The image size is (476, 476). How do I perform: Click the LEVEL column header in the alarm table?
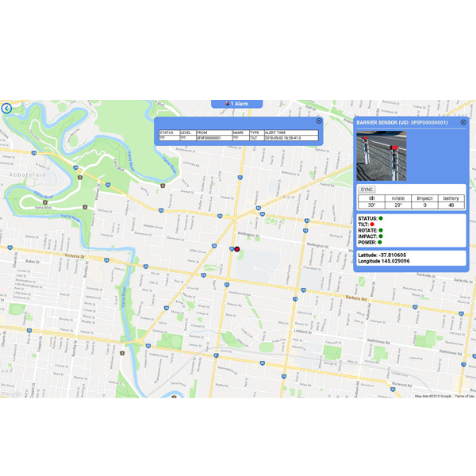click(x=188, y=132)
